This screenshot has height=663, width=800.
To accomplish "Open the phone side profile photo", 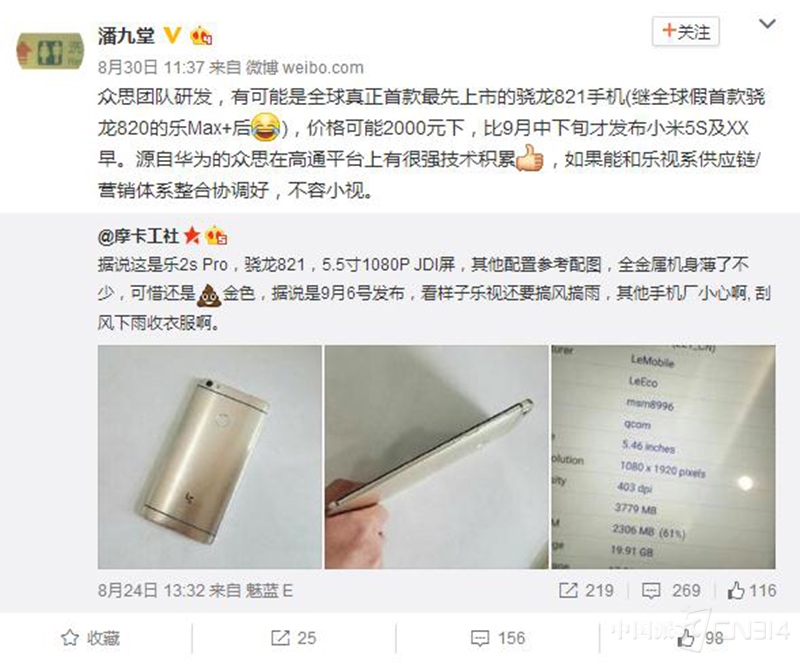I will (x=436, y=457).
